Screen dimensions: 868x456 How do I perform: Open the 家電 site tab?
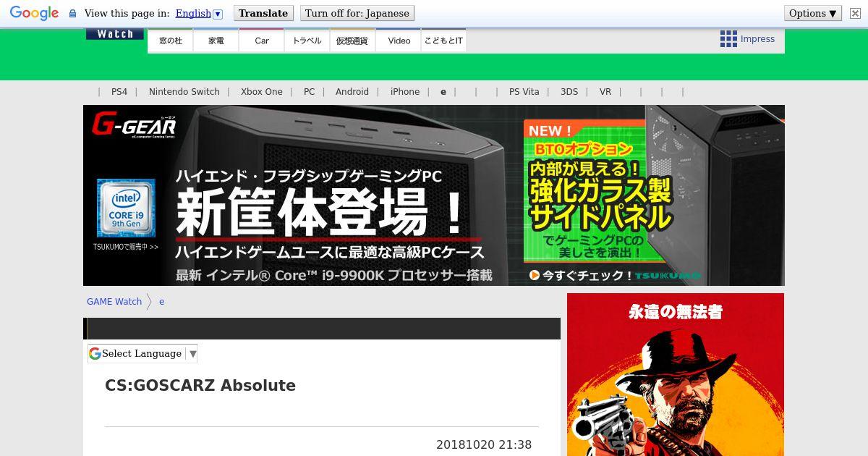pyautogui.click(x=216, y=41)
